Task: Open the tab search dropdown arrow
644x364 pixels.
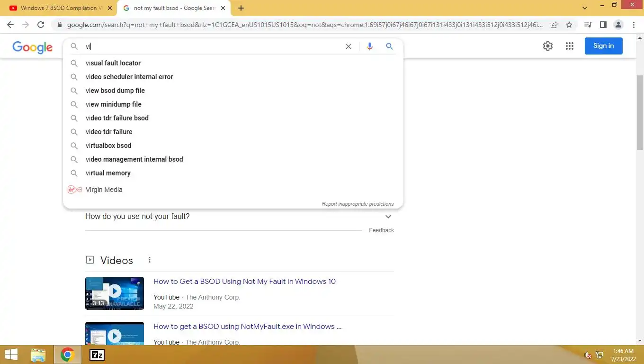Action: pyautogui.click(x=585, y=8)
